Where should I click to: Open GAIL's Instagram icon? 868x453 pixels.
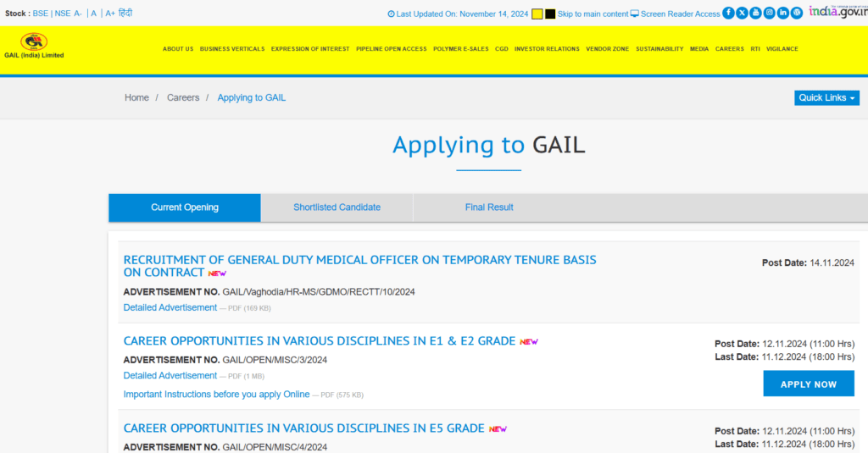click(x=769, y=13)
